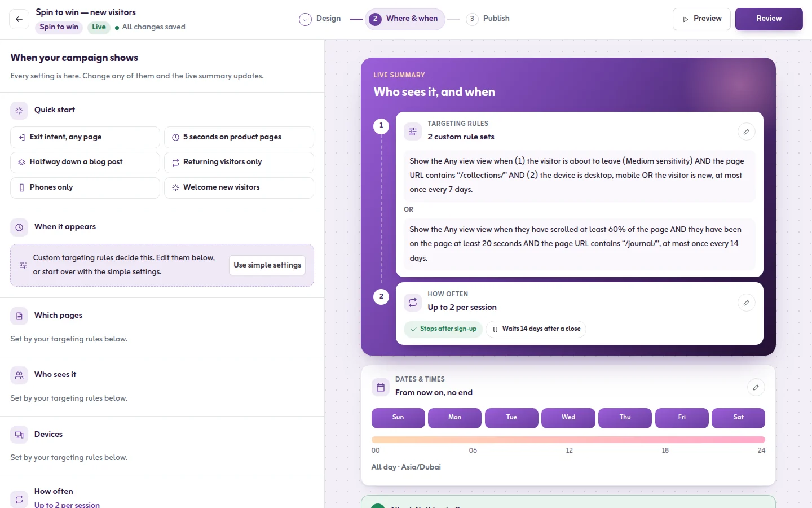
Task: Edit the Targeting Rules card pencil icon
Action: [746, 132]
